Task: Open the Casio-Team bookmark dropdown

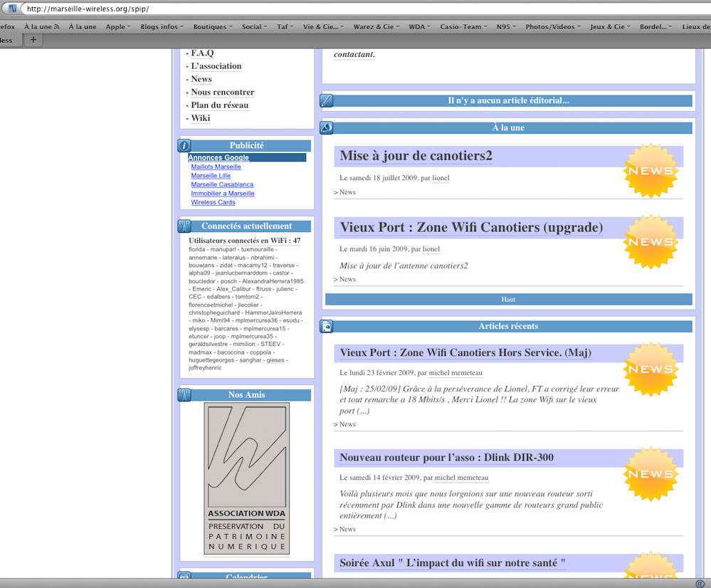Action: (x=465, y=27)
